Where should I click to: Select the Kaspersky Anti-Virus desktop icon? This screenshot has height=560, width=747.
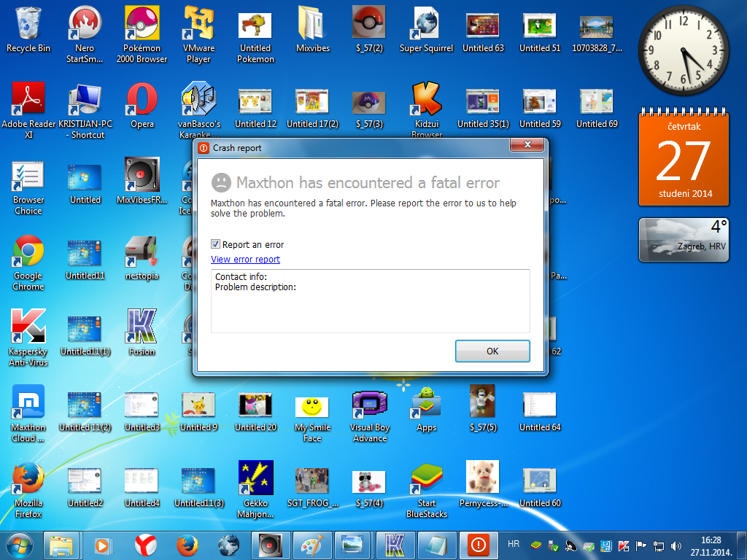(28, 338)
